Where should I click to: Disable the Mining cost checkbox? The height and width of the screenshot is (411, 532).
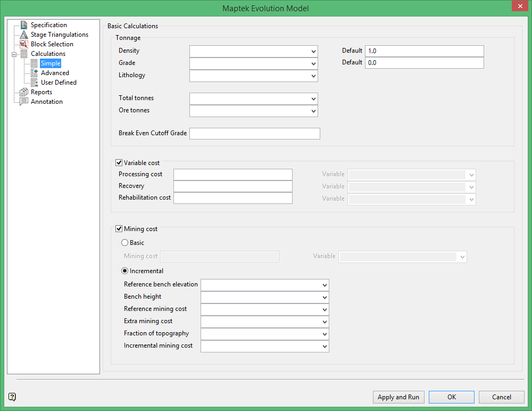click(x=119, y=229)
